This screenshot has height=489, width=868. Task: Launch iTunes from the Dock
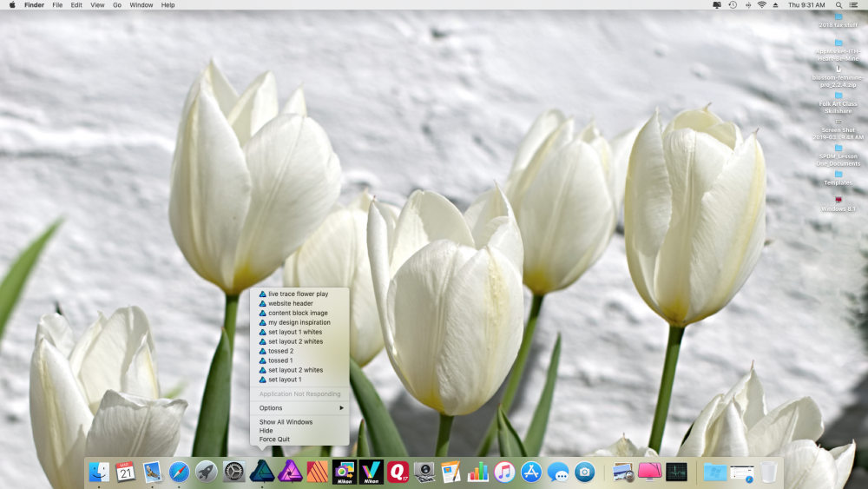coord(504,472)
